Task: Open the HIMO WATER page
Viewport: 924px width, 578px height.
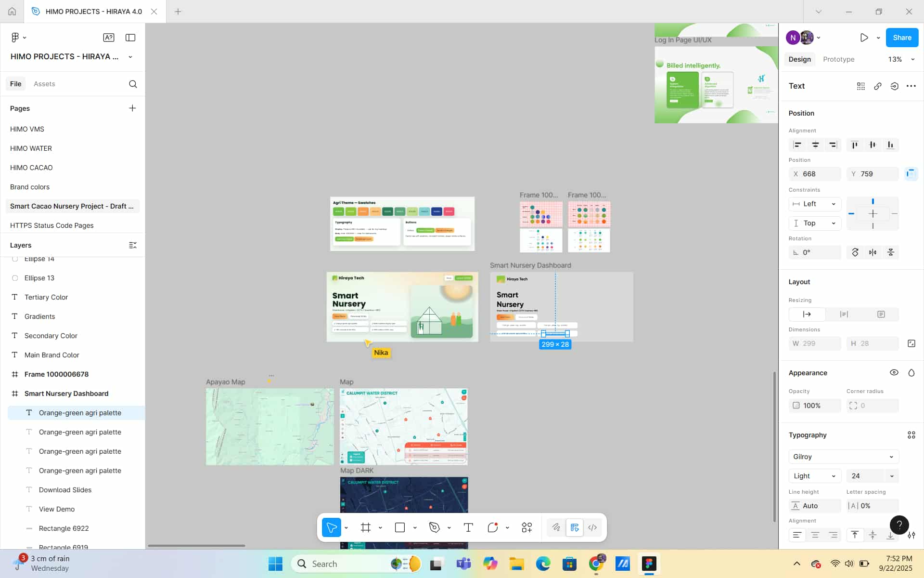Action: pos(31,148)
